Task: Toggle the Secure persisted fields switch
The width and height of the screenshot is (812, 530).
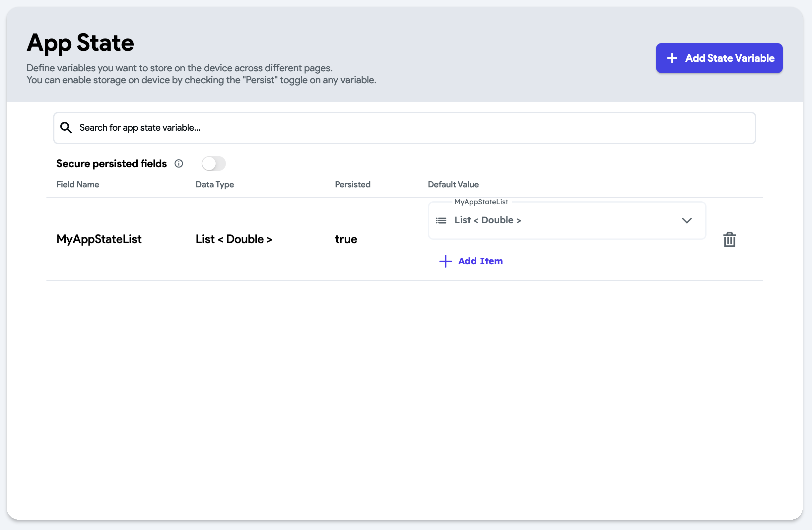Action: click(x=214, y=164)
